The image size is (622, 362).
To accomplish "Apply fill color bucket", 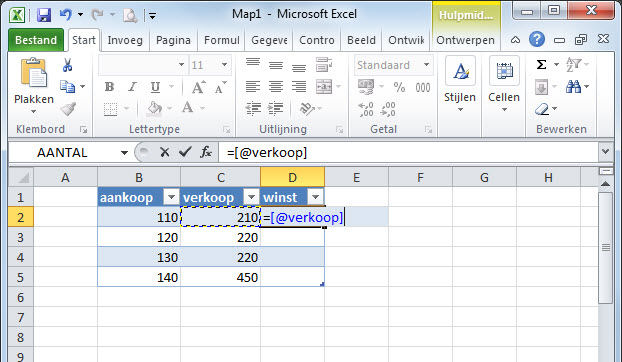I will pyautogui.click(x=154, y=108).
